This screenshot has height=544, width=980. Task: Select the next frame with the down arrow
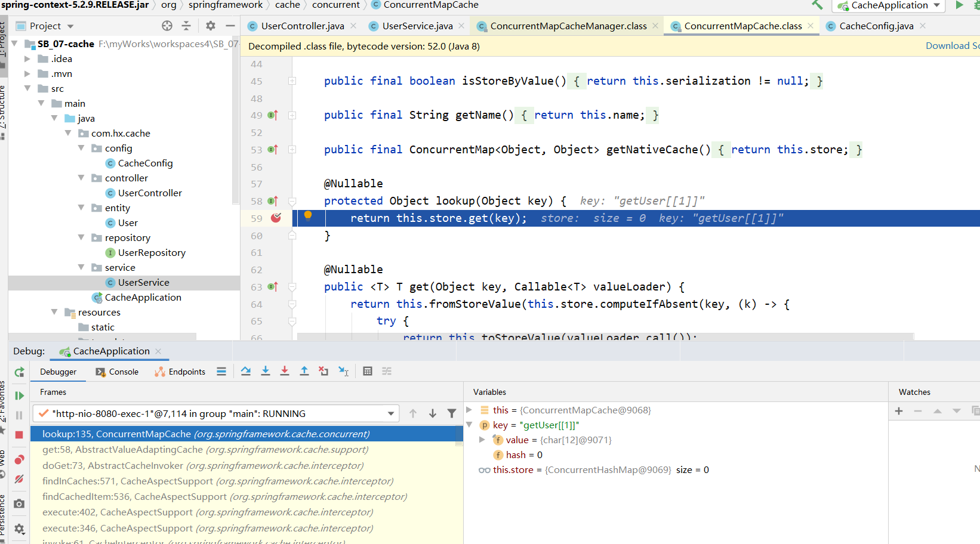click(433, 413)
